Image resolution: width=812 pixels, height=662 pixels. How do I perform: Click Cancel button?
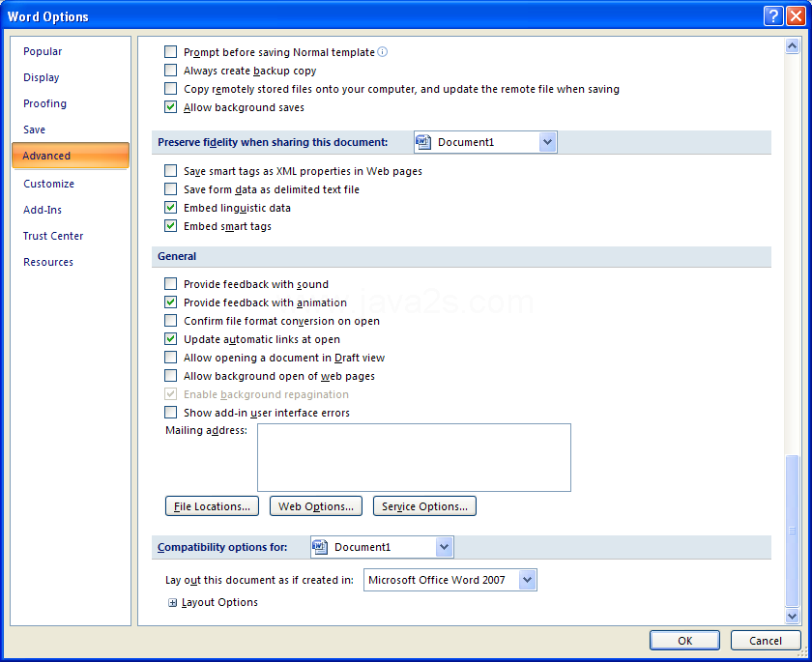766,641
